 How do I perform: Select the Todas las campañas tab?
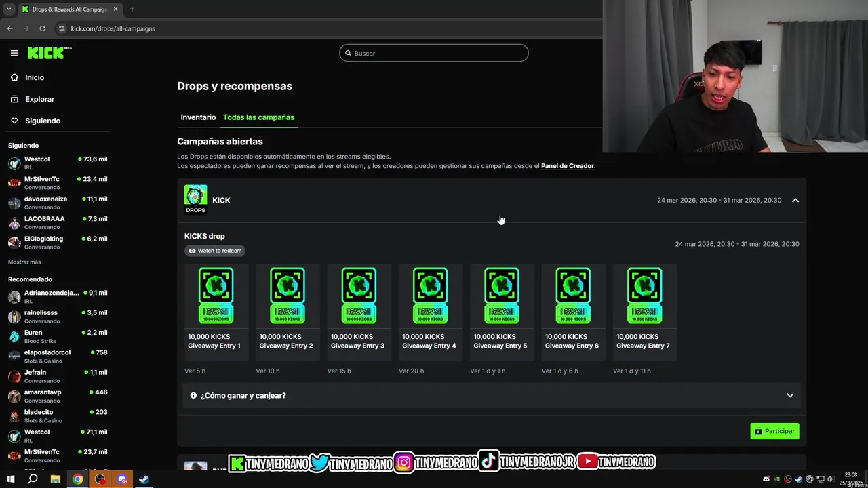point(258,117)
